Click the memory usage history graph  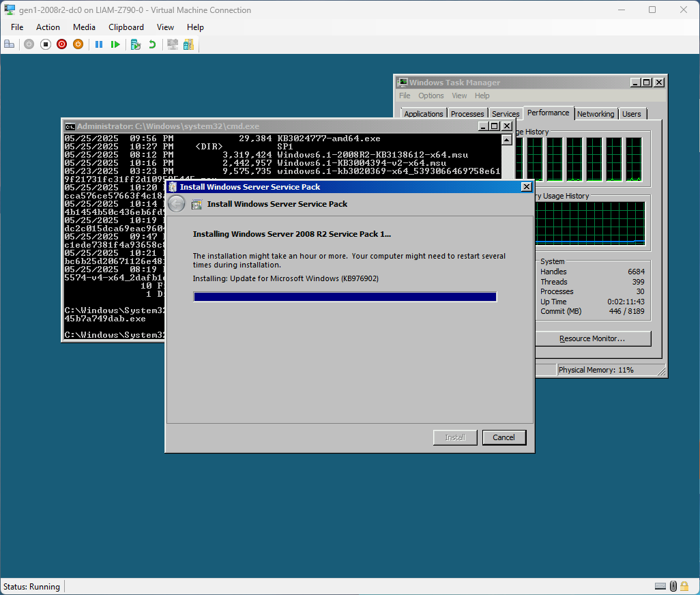[x=589, y=222]
